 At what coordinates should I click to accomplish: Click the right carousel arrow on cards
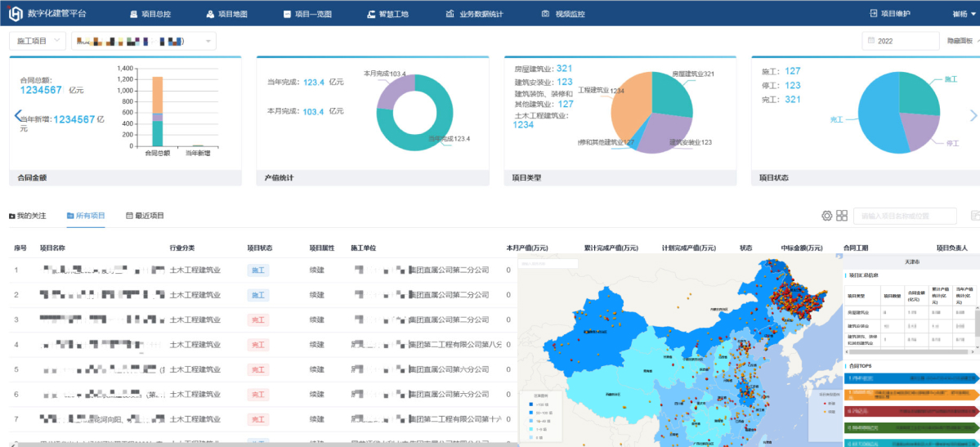tap(973, 115)
